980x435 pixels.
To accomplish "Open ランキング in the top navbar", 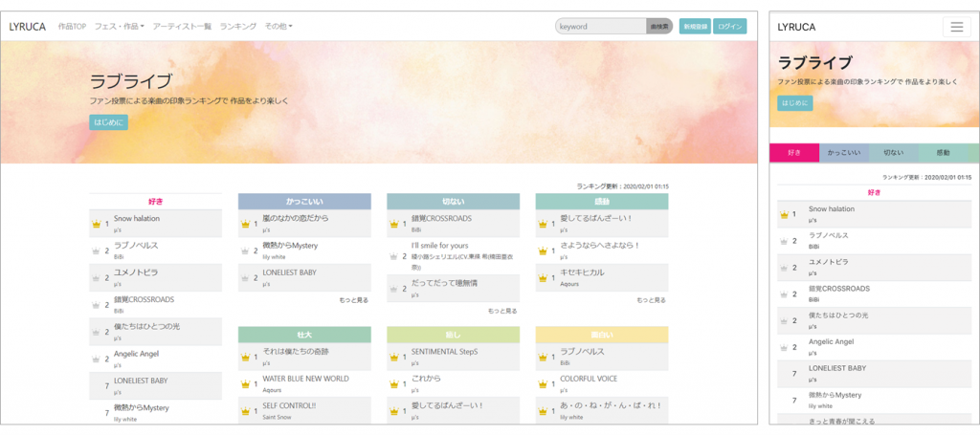I will 238,26.
